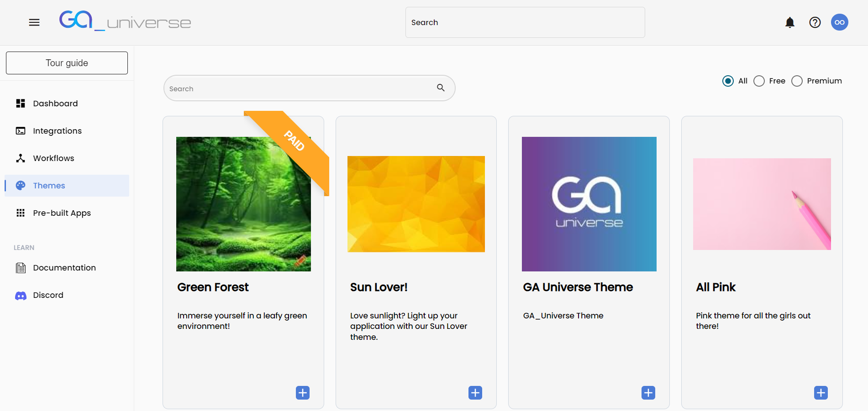Click the magnifier icon in themes search
This screenshot has width=868, height=411.
[441, 88]
